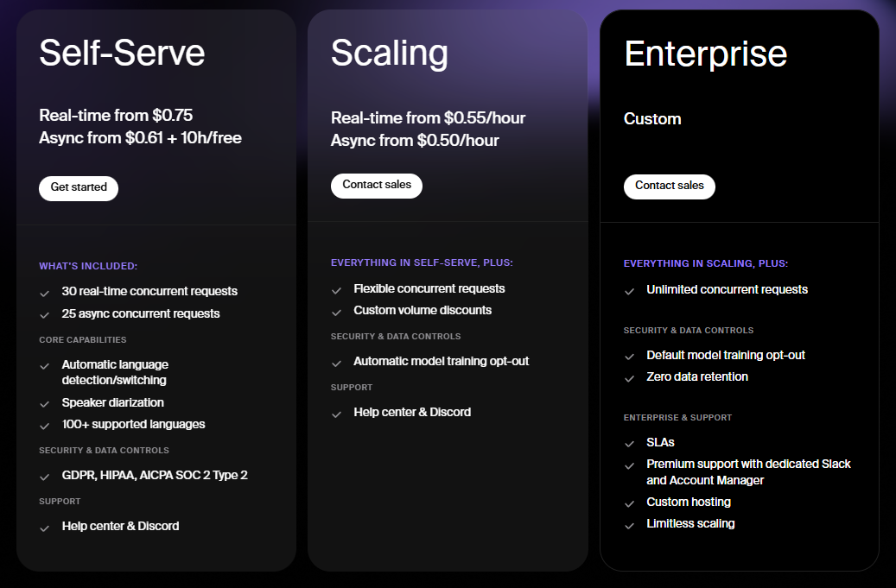896x588 pixels.
Task: Select the Enterprise plan heading
Action: click(706, 54)
